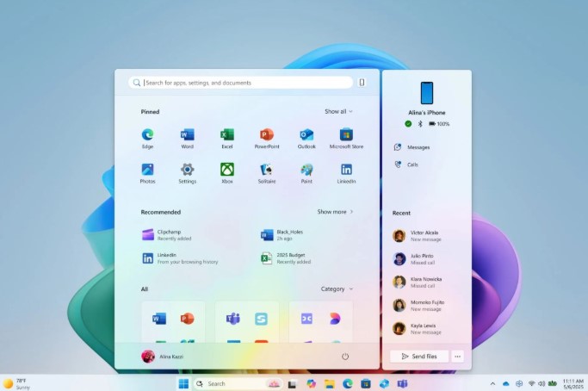This screenshot has width=588, height=391.
Task: Open clock and date in taskbar
Action: click(x=573, y=383)
